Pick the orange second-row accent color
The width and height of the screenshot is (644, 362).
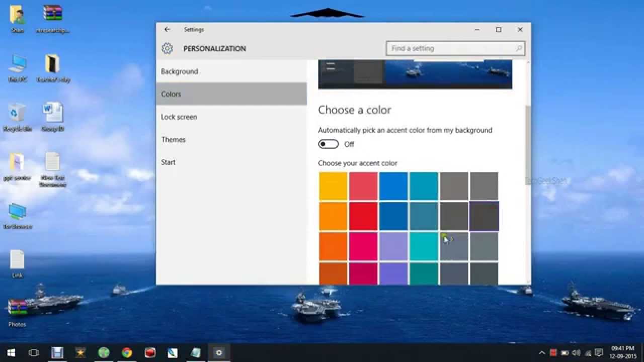pyautogui.click(x=333, y=216)
